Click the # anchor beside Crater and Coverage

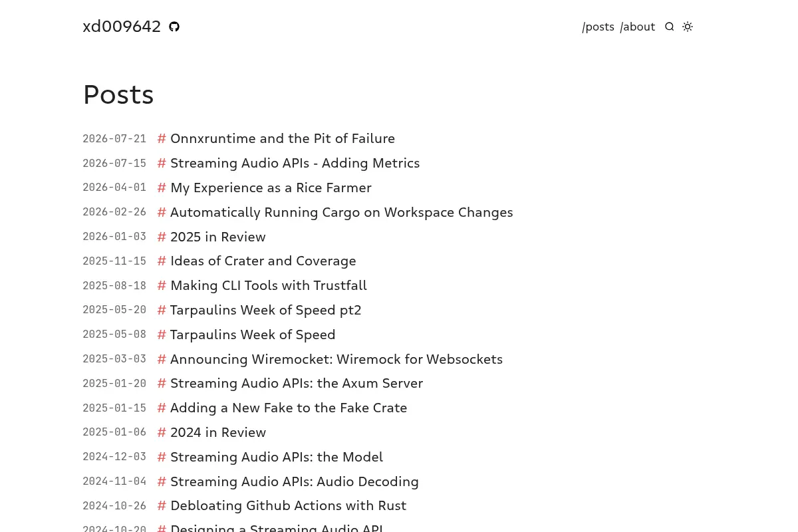pos(162,261)
